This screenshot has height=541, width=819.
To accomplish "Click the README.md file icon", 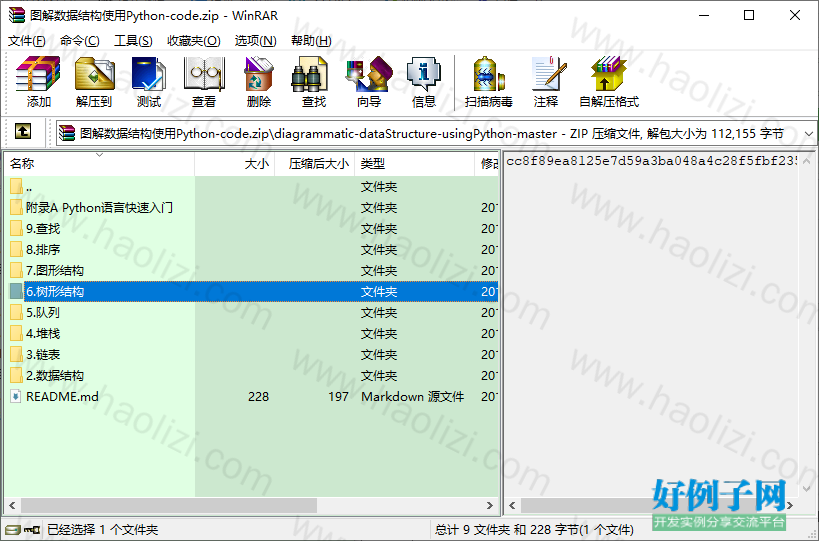I will [x=16, y=396].
